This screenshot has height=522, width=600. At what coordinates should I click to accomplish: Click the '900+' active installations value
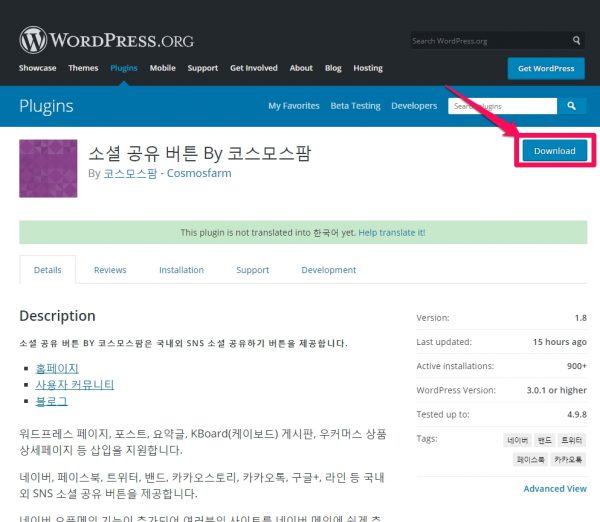point(577,366)
